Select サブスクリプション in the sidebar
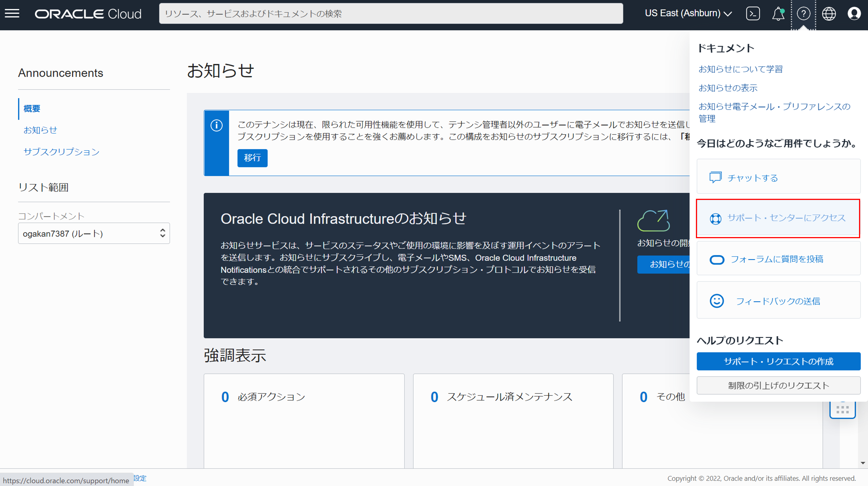The width and height of the screenshot is (868, 486). [x=61, y=152]
